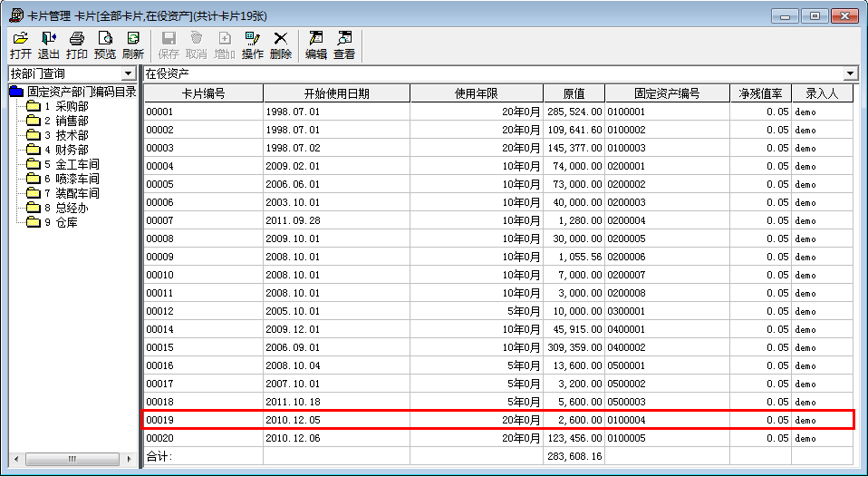Click the 操作 (Operate) toolbar icon
The height and width of the screenshot is (477, 868).
tap(253, 45)
